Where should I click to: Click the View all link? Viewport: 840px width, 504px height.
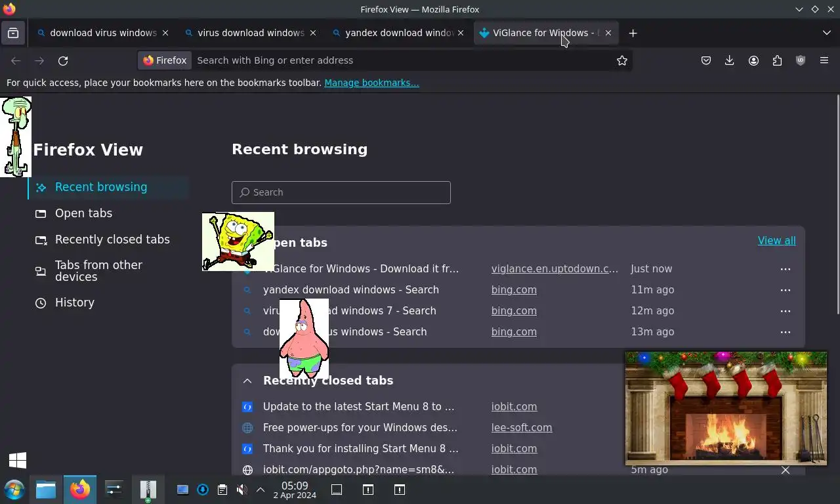pos(777,241)
